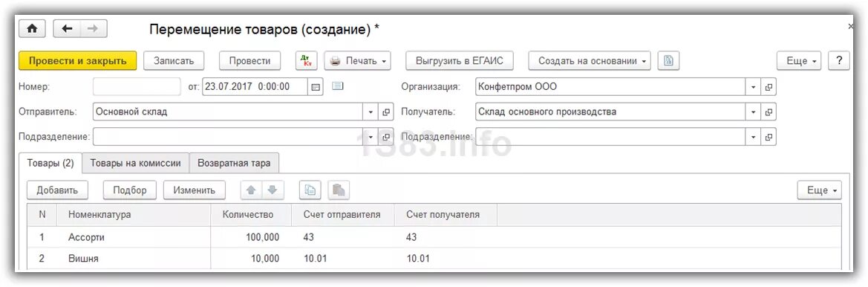Open Отправитель warehouse via the open icon

tap(386, 112)
